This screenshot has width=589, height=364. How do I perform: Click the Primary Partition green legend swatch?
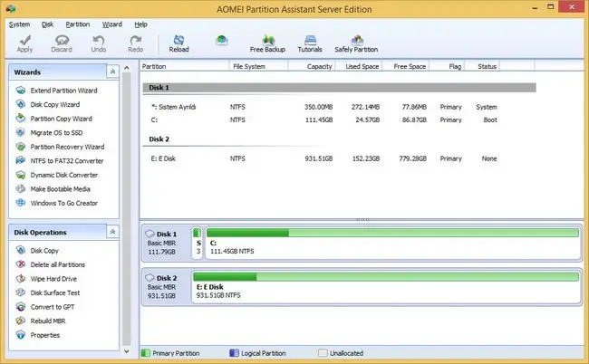[145, 353]
